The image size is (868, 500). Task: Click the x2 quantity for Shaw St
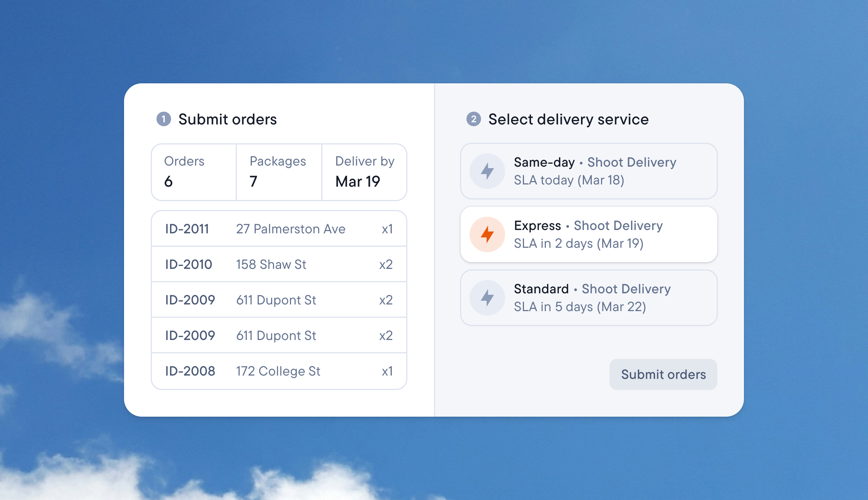[386, 264]
